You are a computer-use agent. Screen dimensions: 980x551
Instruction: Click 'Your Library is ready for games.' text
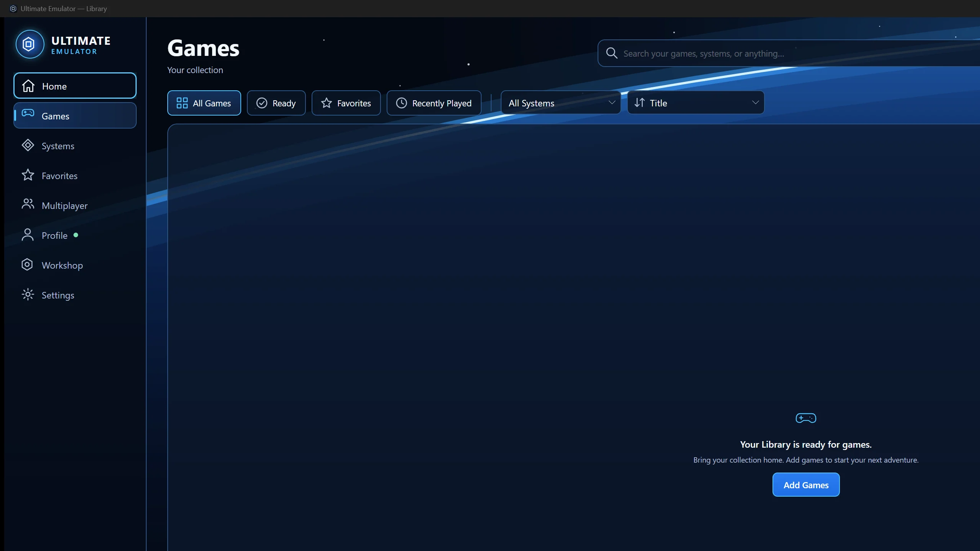pos(806,444)
